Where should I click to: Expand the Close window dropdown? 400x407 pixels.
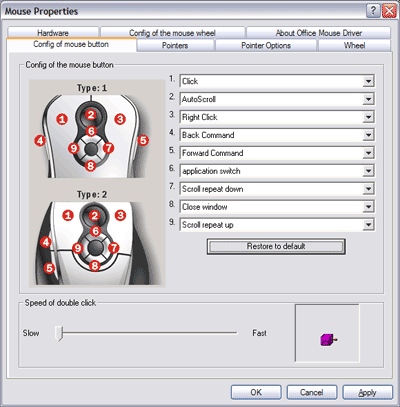(368, 207)
